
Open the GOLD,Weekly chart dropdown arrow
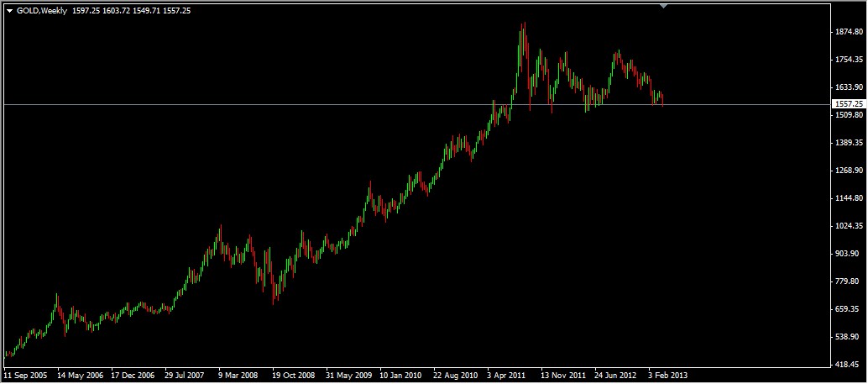(9, 11)
